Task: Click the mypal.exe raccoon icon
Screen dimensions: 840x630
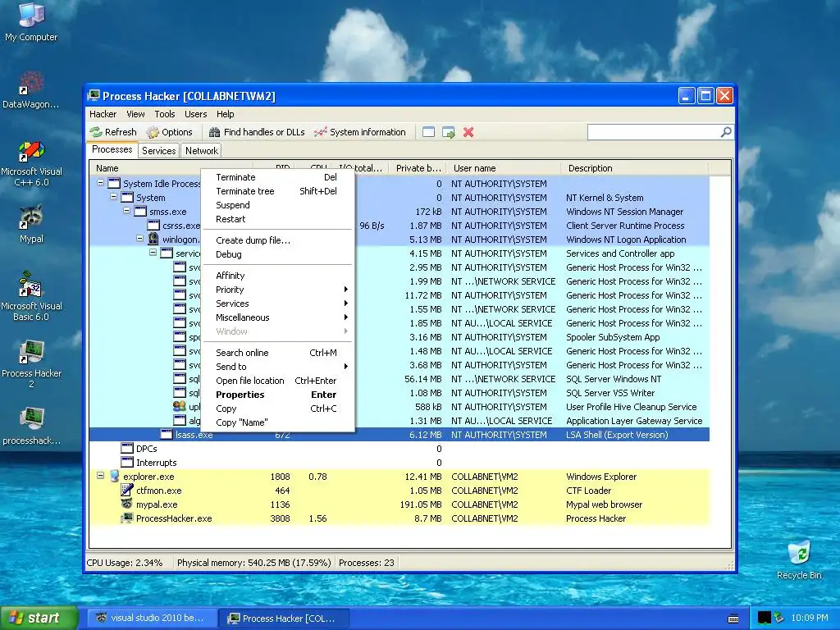Action: pyautogui.click(x=127, y=504)
